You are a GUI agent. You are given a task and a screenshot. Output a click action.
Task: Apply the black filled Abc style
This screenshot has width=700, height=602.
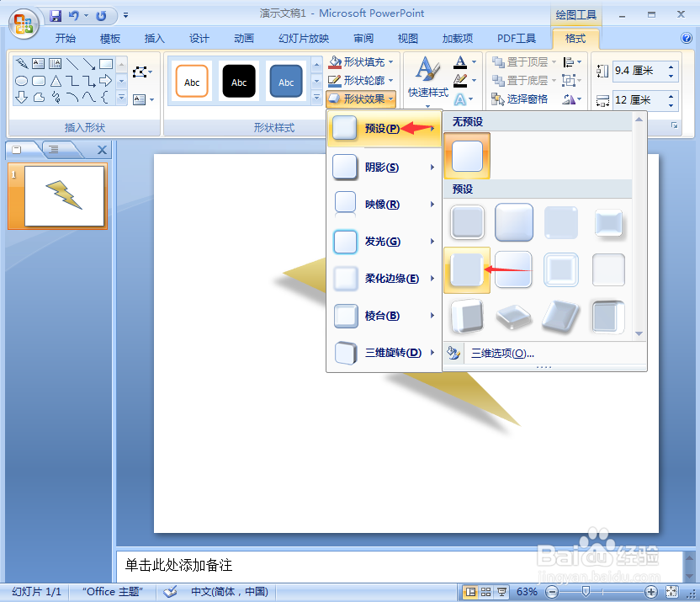coord(239,82)
